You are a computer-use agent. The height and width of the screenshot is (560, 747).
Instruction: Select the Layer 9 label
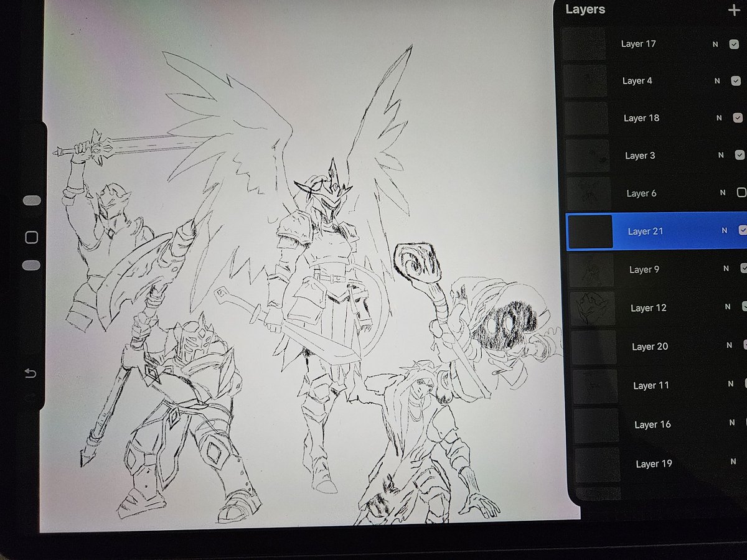[644, 269]
